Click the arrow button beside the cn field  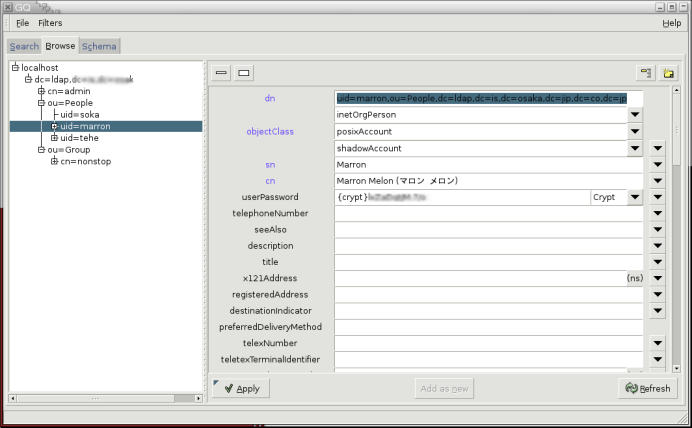(657, 181)
